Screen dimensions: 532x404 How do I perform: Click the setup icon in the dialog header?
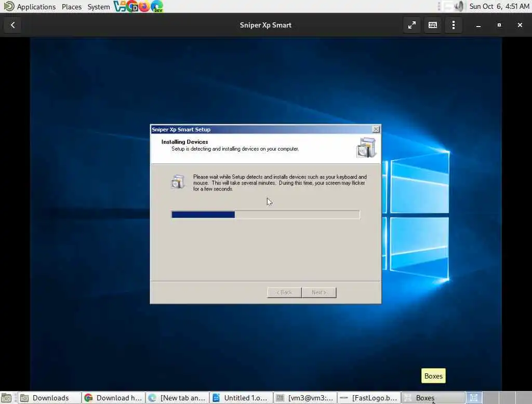(366, 147)
